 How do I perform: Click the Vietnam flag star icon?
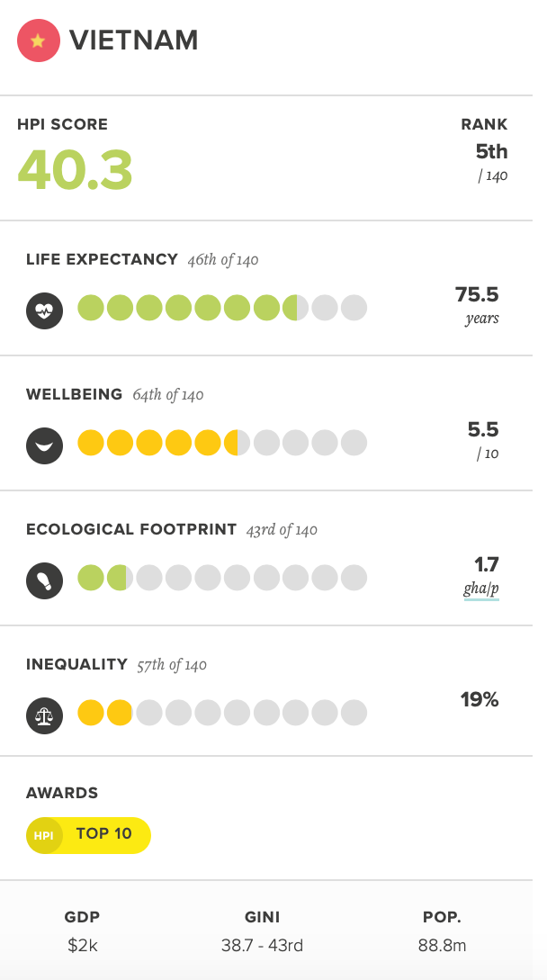click(39, 40)
